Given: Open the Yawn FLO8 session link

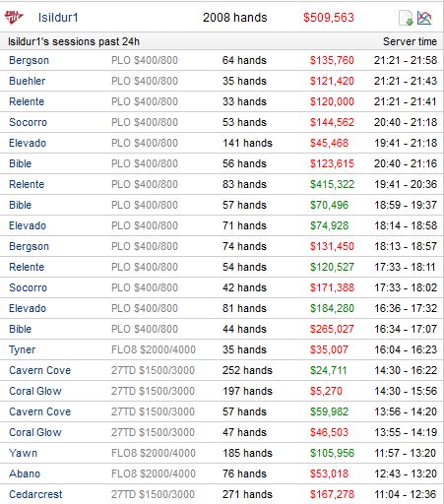Looking at the screenshot, I should 23,453.
